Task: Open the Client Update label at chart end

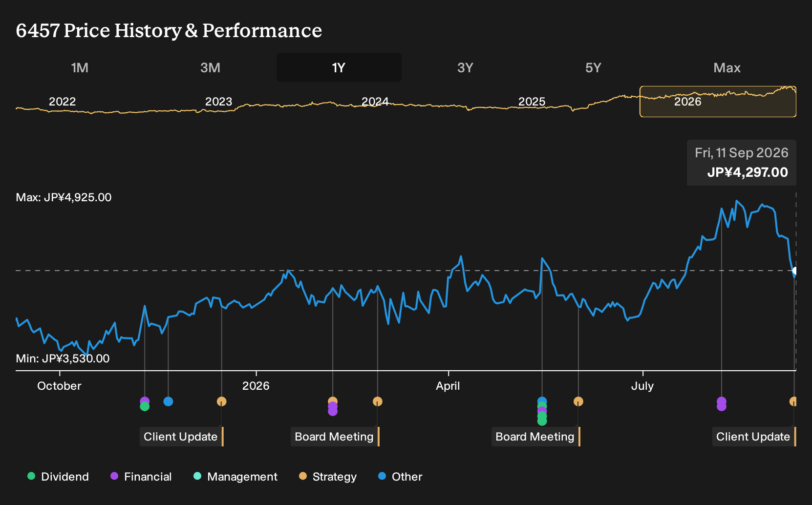Action: pos(754,437)
